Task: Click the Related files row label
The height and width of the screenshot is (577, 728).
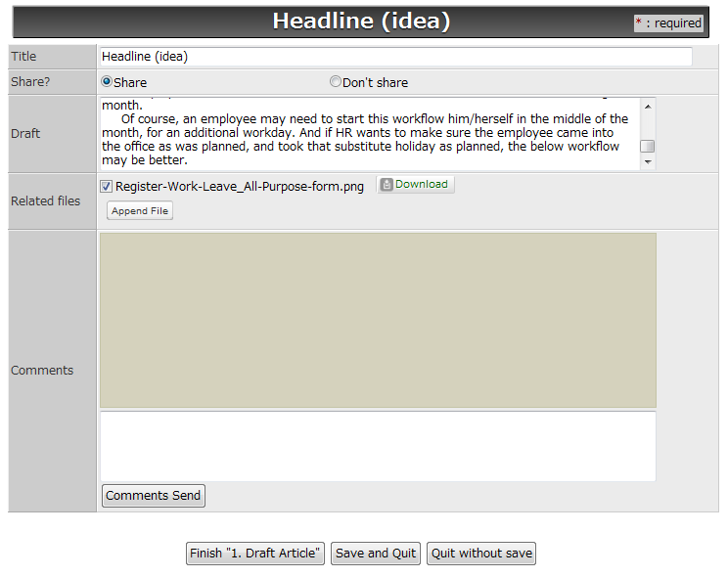Action: (x=46, y=201)
